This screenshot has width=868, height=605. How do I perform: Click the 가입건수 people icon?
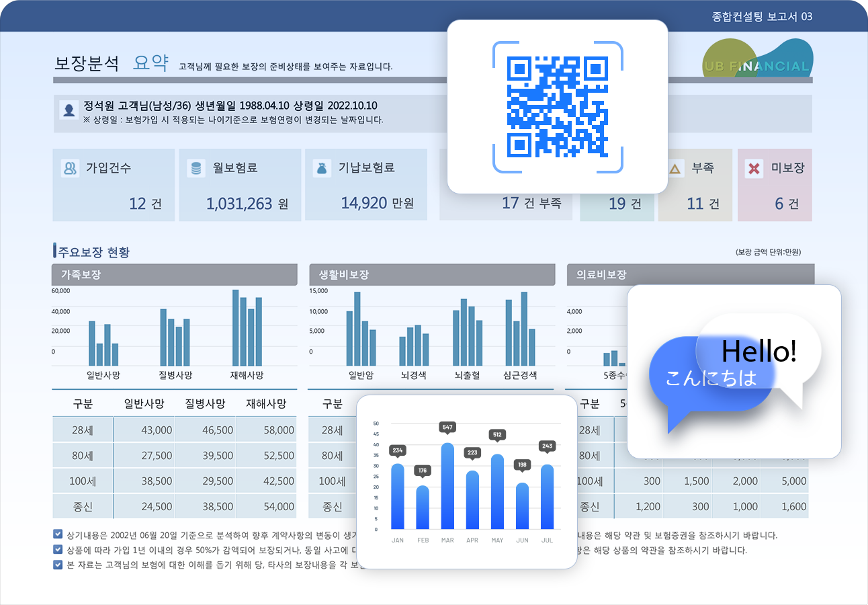tap(70, 168)
